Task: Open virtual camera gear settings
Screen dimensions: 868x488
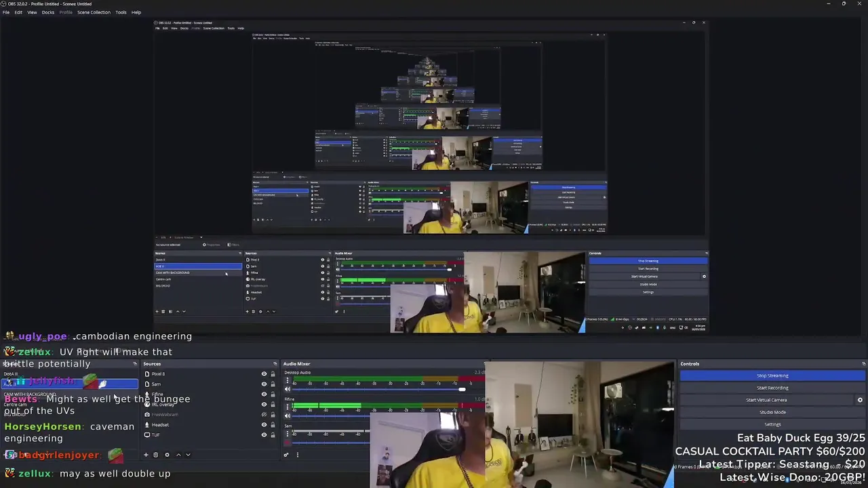Action: click(x=860, y=400)
